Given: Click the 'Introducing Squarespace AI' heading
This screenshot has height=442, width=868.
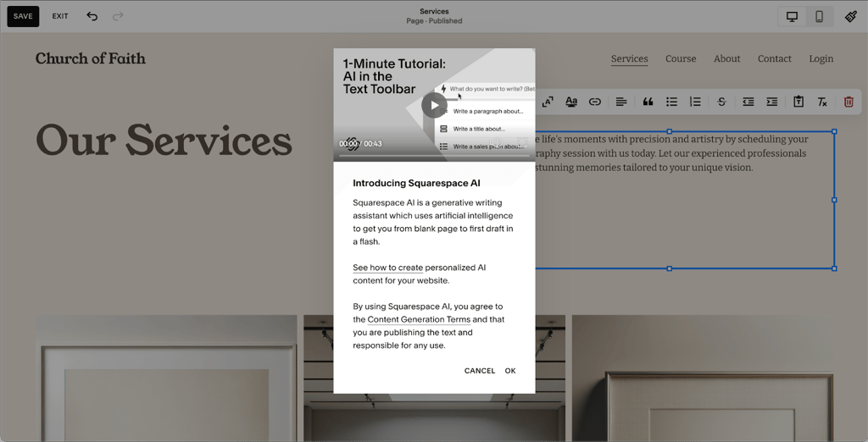Looking at the screenshot, I should (x=416, y=183).
